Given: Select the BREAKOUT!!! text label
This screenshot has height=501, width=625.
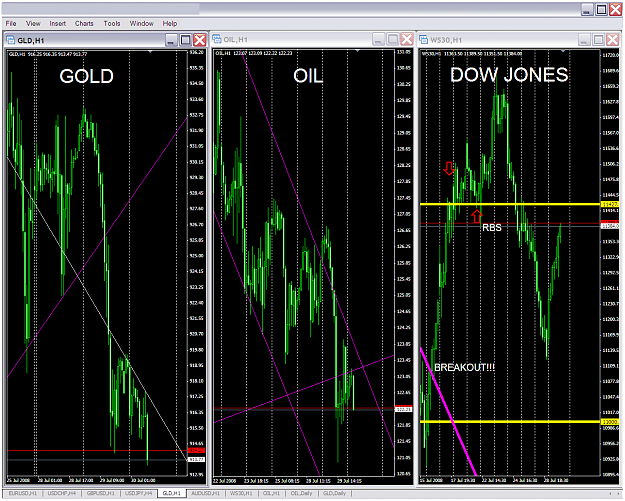Looking at the screenshot, I should tap(464, 367).
